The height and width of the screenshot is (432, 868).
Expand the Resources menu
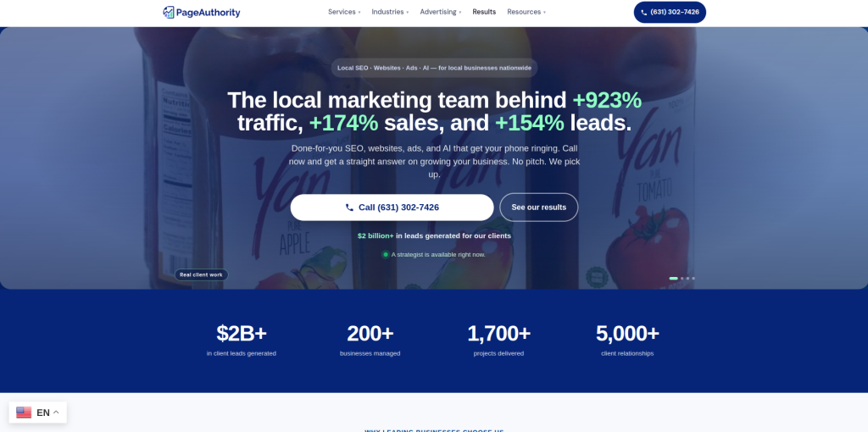click(x=526, y=12)
